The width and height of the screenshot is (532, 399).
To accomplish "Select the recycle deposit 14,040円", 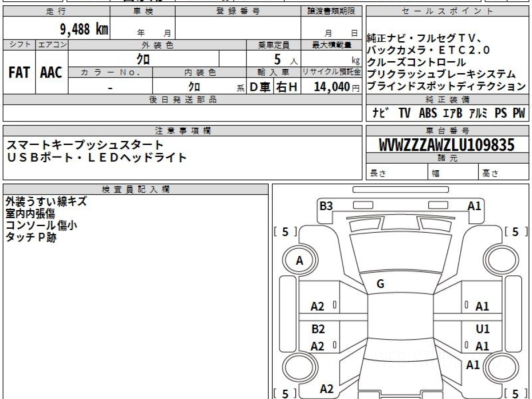I will [x=336, y=87].
